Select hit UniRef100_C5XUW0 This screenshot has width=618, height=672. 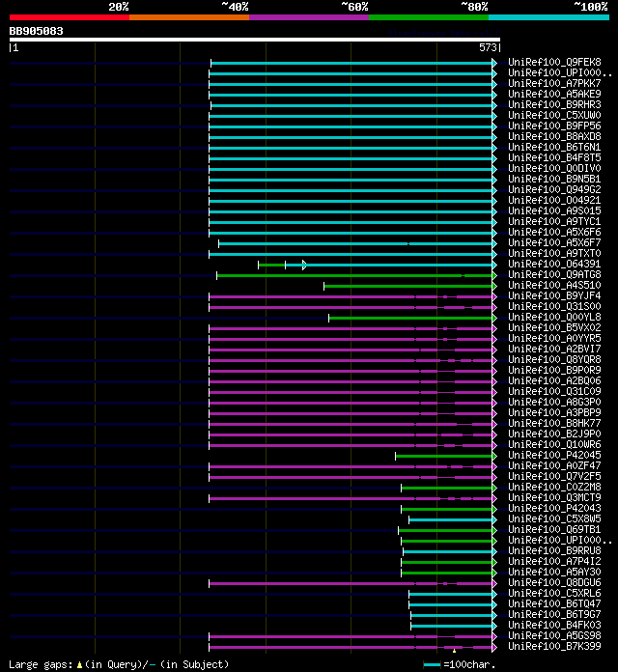(x=554, y=115)
